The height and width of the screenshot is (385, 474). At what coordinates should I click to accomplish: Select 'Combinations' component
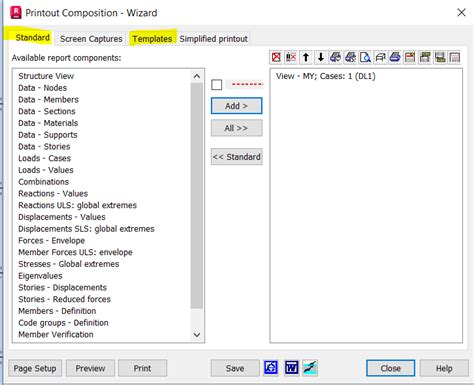pos(44,182)
